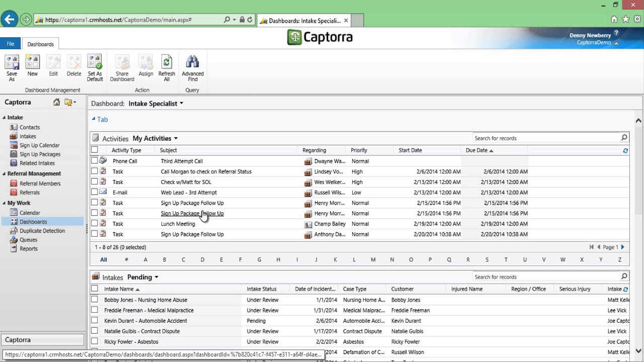Check select-all checkbox in Activities header

[95, 150]
